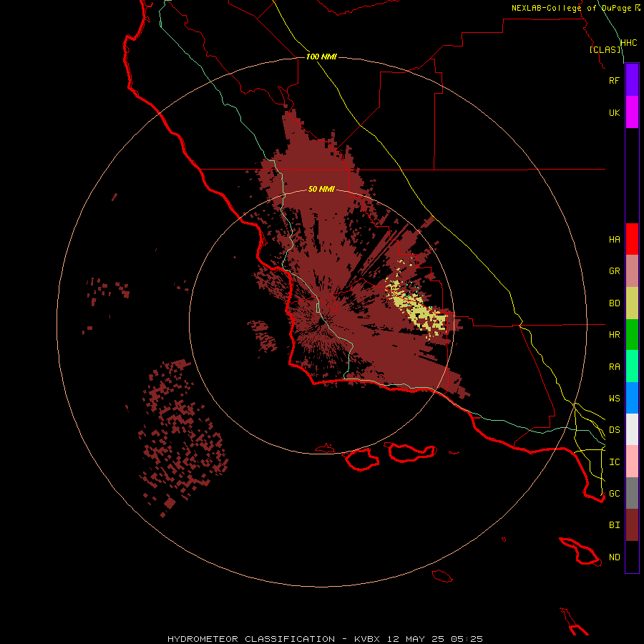The height and width of the screenshot is (644, 644).
Task: Click the Hydrometeor Classification KVBX caption text
Action: tap(325, 639)
